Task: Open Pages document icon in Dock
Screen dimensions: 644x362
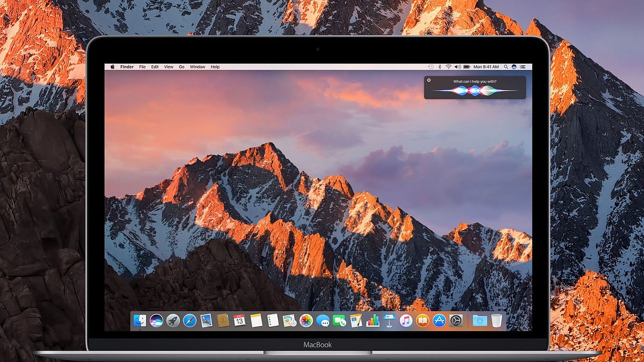Action: (356, 320)
